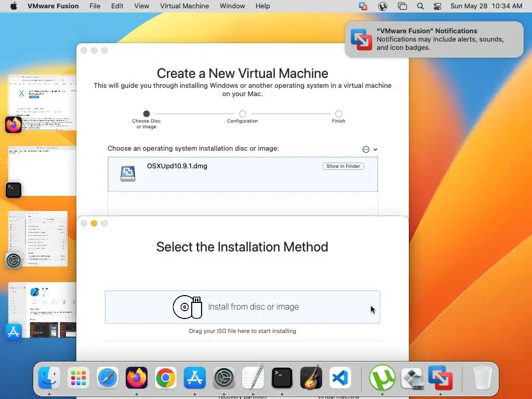The image size is (532, 399).
Task: Select the OSXUpd10.9.1.dmg row
Action: click(x=243, y=174)
